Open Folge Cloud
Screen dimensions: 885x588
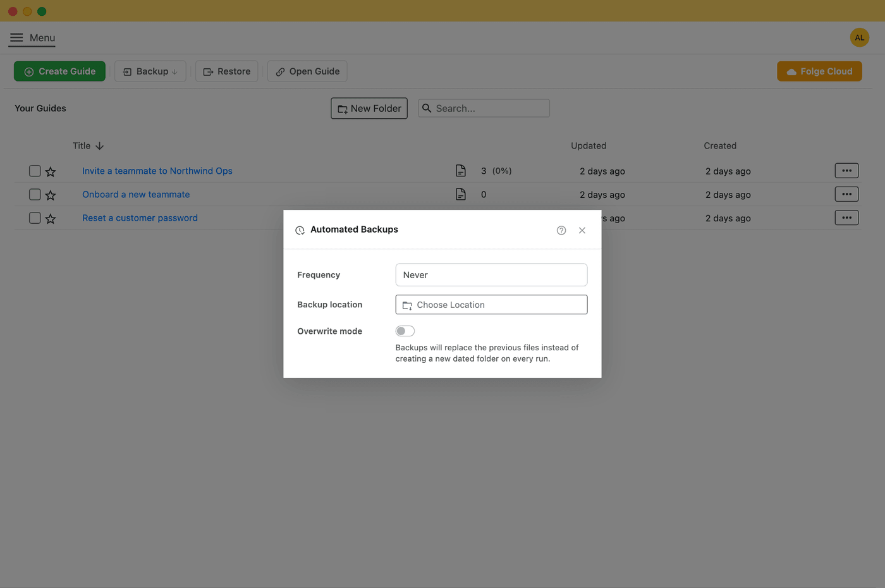[x=819, y=71]
